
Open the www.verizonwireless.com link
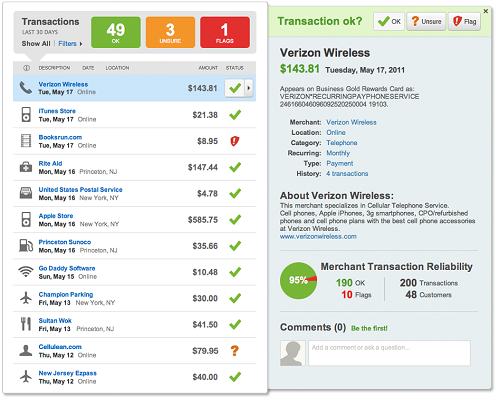click(318, 236)
